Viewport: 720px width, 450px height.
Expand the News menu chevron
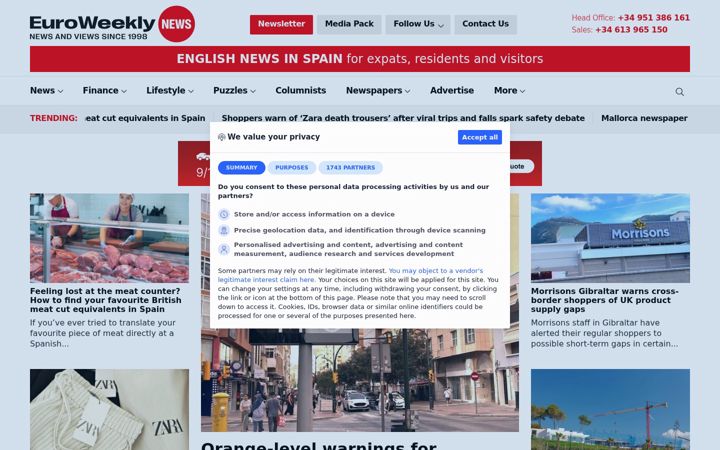click(x=61, y=91)
